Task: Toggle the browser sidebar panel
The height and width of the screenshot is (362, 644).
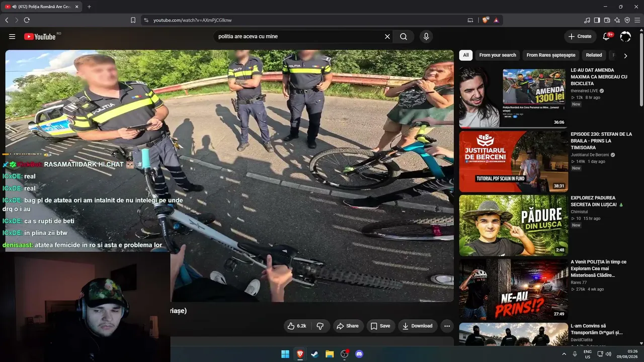Action: [597, 20]
